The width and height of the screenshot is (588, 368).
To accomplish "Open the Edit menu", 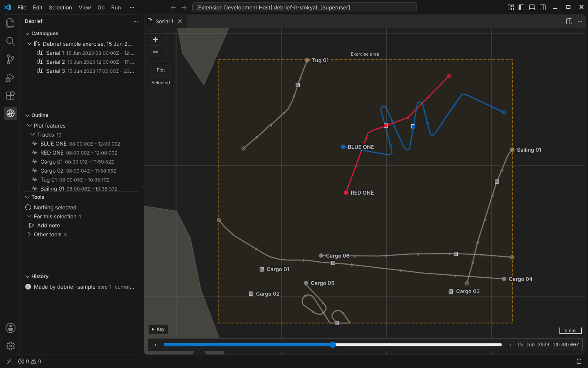I will (x=38, y=7).
